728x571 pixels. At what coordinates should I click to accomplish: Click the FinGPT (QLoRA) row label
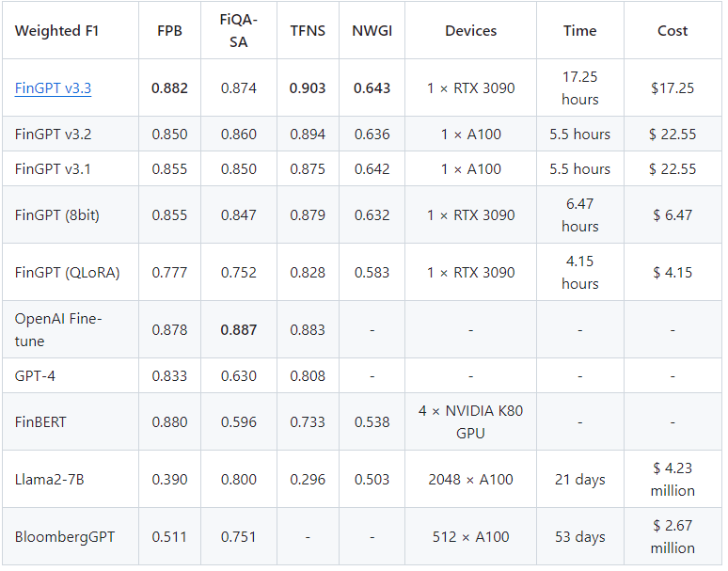[x=68, y=273]
